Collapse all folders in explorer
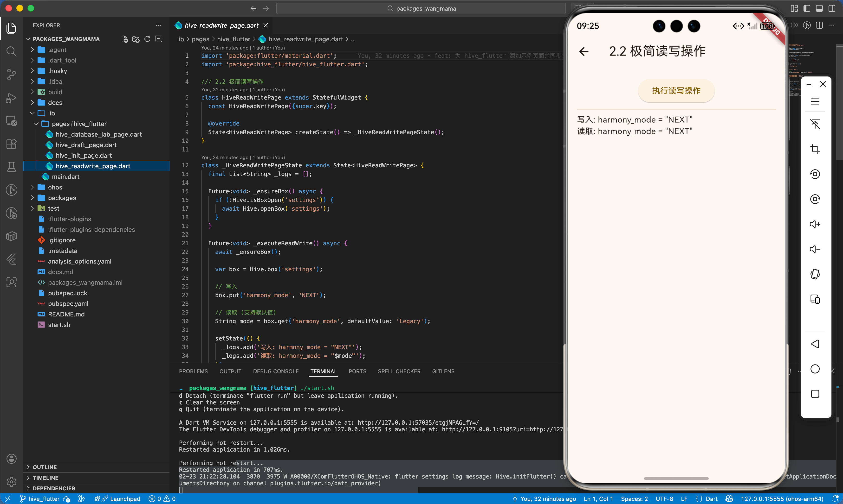This screenshot has height=504, width=843. click(x=159, y=39)
